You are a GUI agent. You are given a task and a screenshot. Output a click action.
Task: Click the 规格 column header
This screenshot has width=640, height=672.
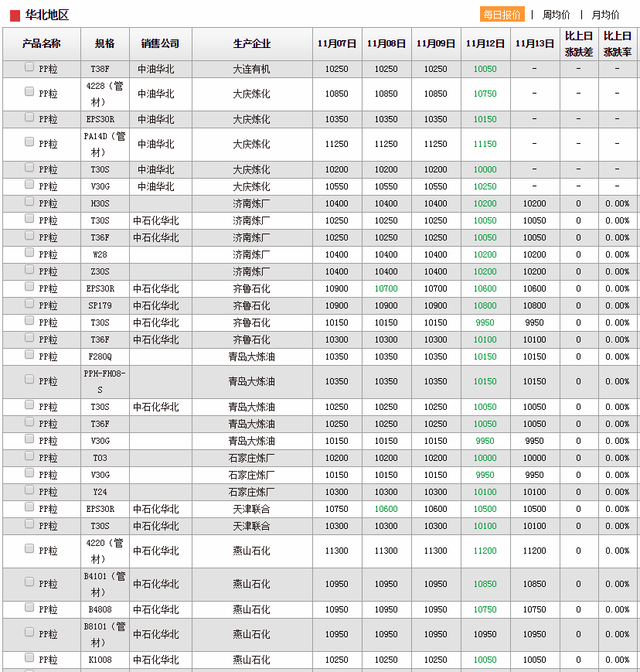[105, 44]
